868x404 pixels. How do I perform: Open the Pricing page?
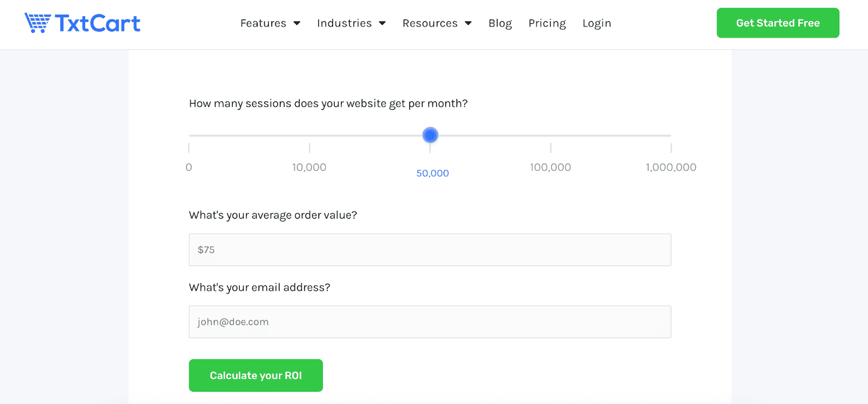(x=547, y=23)
